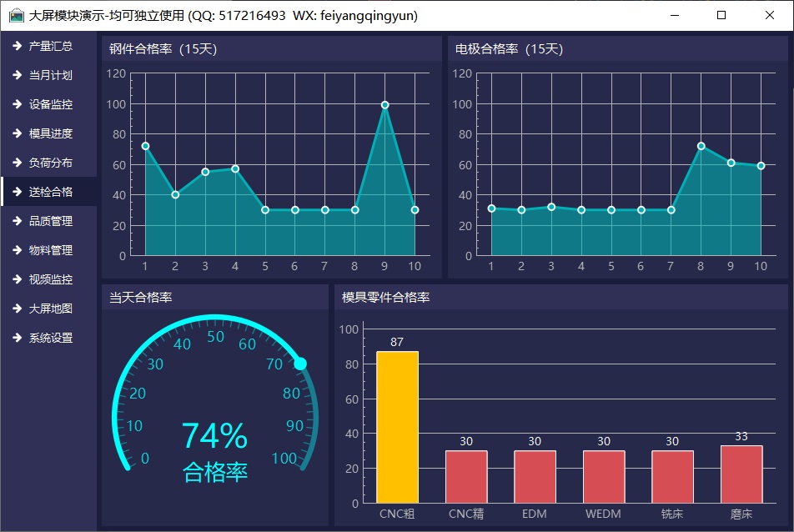Click the 模具零件合格率 panel header

tap(385, 297)
